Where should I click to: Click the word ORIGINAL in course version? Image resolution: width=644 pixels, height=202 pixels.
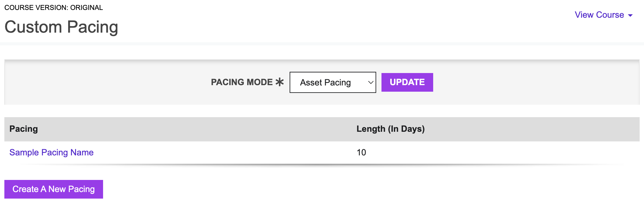click(x=87, y=7)
